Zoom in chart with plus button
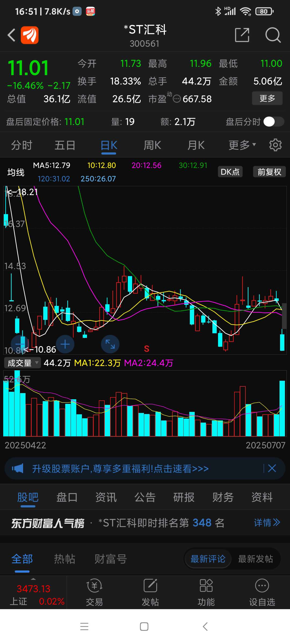The height and width of the screenshot is (644, 290). (65, 344)
